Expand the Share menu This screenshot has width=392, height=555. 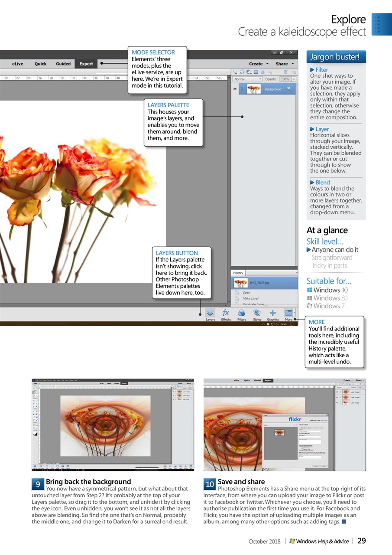click(x=284, y=64)
